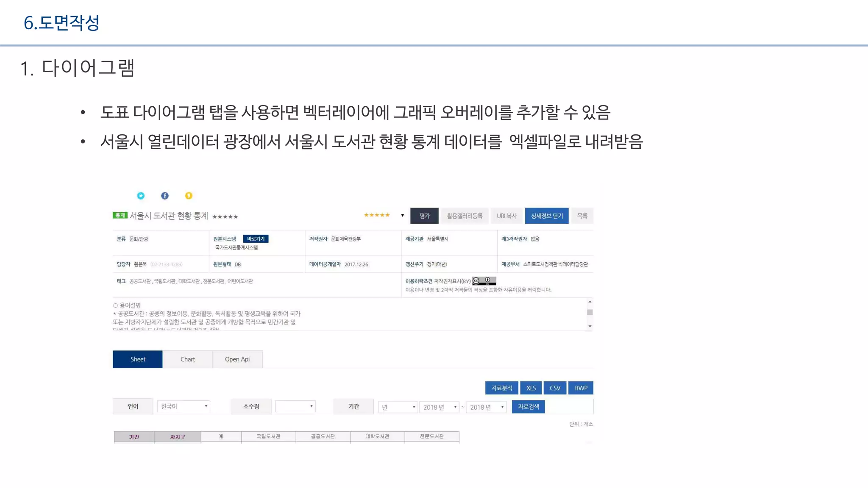Open the 소수점 decimal dropdown
This screenshot has width=868, height=488.
click(x=295, y=406)
